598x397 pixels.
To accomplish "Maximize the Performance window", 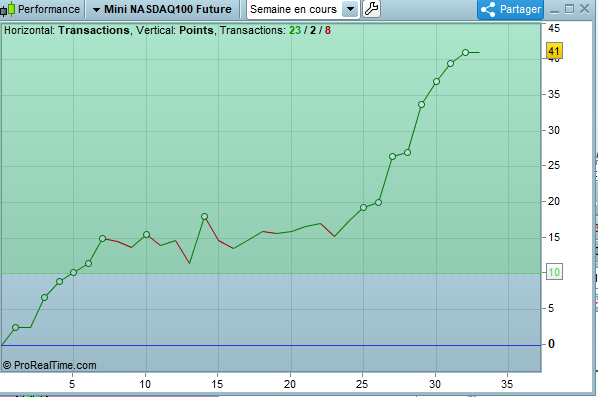I will click(x=569, y=9).
